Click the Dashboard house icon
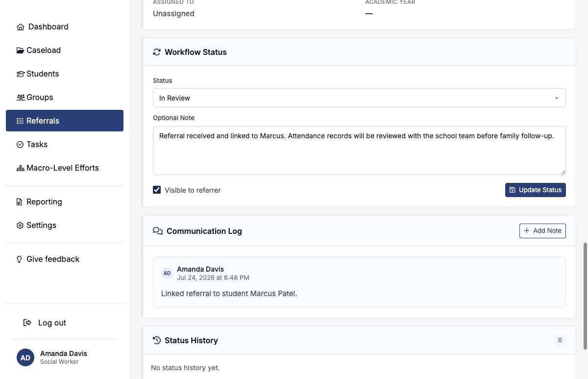This screenshot has width=588, height=379. 21,27
